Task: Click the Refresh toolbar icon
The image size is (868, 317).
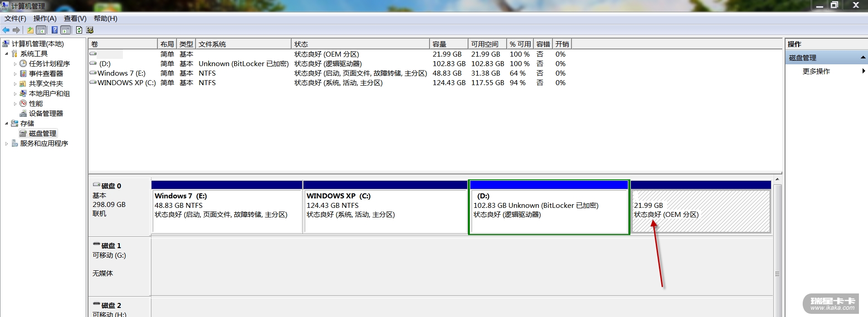Action: tap(79, 30)
